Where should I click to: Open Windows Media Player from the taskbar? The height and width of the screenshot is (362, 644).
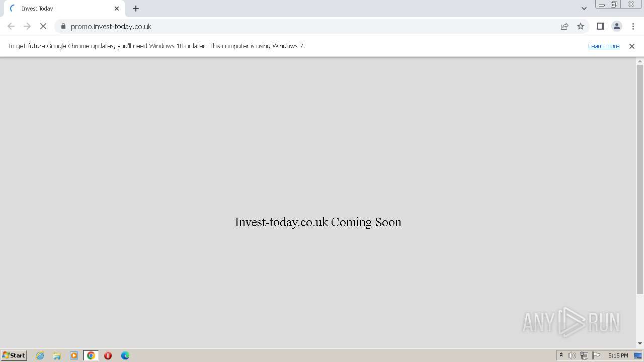pyautogui.click(x=74, y=355)
